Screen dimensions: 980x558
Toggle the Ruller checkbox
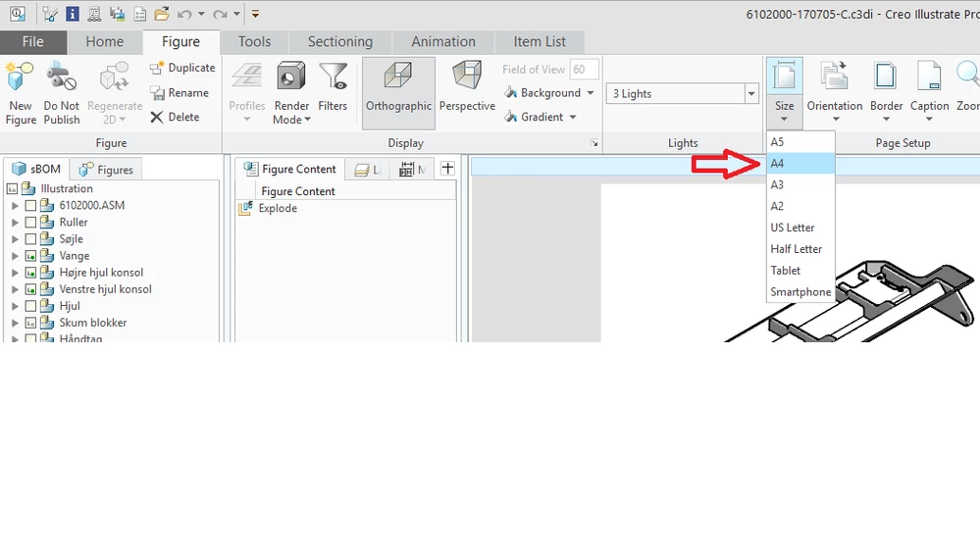[30, 222]
